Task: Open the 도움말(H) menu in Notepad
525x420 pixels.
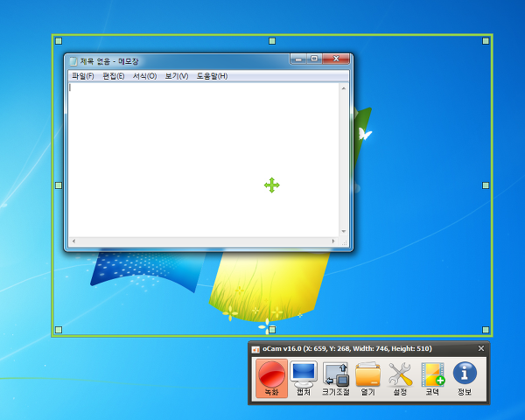Action: tap(212, 76)
